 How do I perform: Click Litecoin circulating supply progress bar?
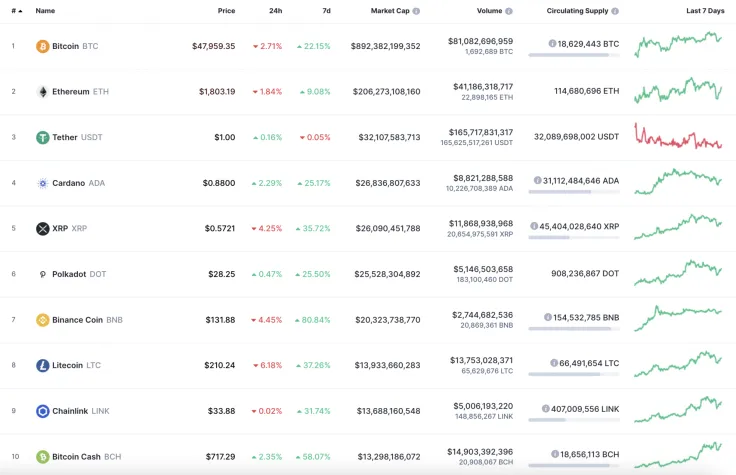tap(574, 374)
